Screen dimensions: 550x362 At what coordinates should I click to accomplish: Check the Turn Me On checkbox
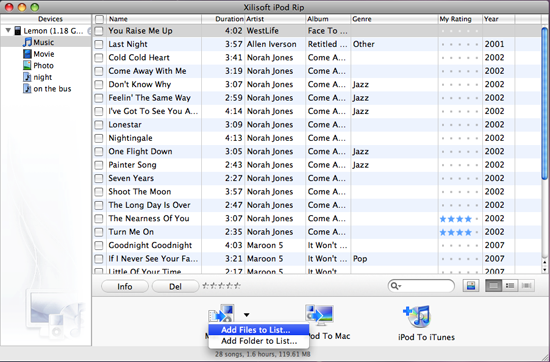point(99,232)
